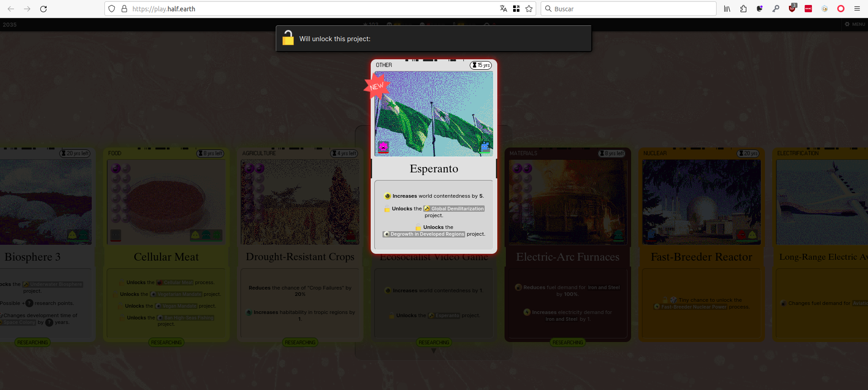Open the browser hamburger menu
The image size is (868, 390).
pos(857,9)
